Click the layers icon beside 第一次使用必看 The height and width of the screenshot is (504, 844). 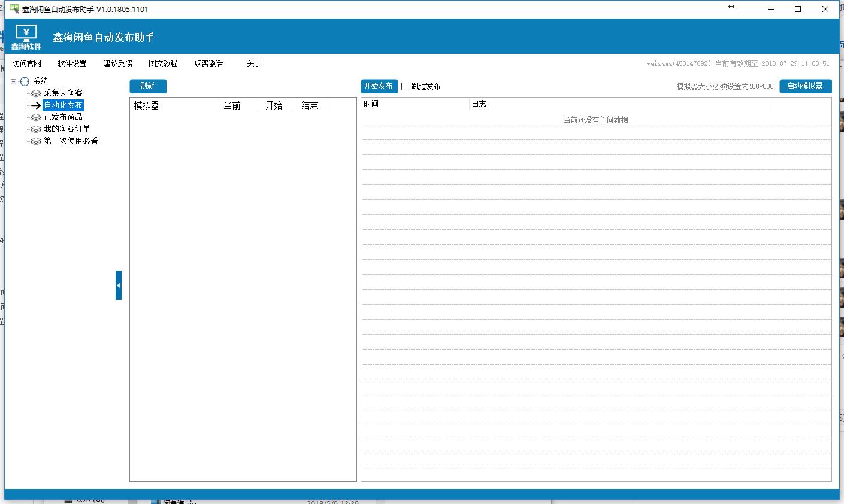(x=36, y=141)
